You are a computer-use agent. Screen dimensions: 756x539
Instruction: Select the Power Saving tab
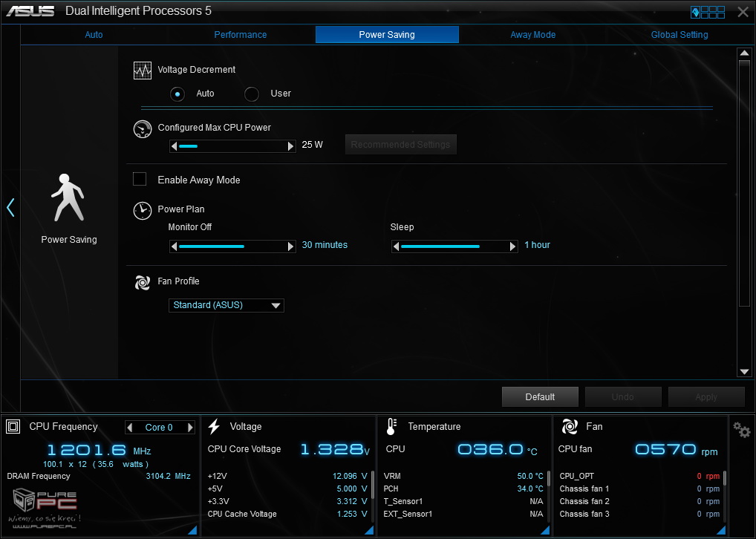[387, 35]
